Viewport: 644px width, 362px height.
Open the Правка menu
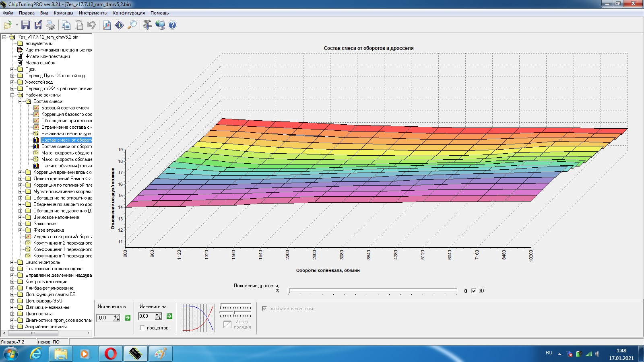(x=27, y=13)
